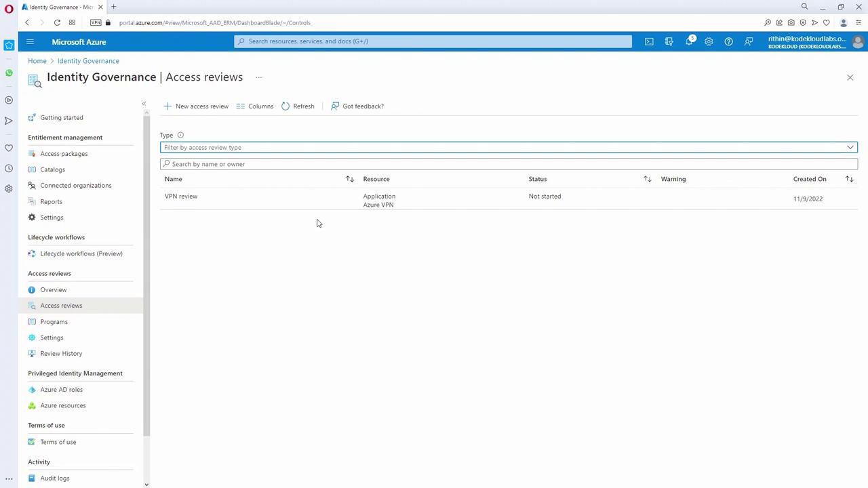Click the browser reload icon
Viewport: 868px width, 488px height.
pos(57,22)
